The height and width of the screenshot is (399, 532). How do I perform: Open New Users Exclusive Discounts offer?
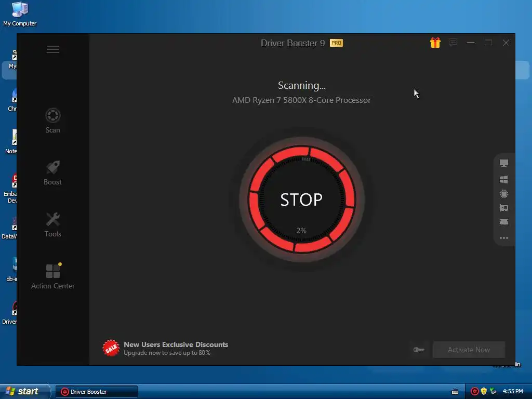pos(176,344)
